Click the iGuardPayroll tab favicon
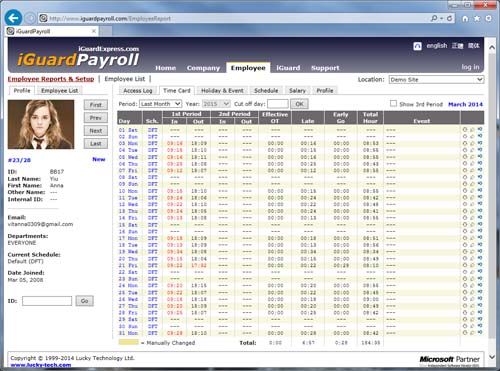This screenshot has width=500, height=371. coord(11,31)
